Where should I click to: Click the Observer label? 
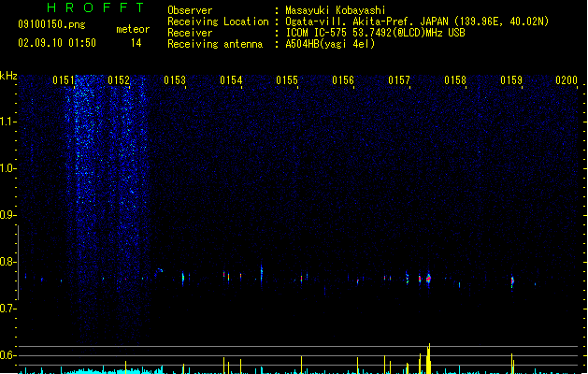[190, 10]
